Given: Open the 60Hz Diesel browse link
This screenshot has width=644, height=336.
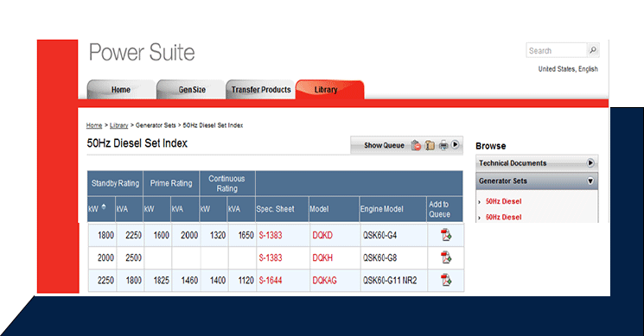Looking at the screenshot, I should (503, 217).
